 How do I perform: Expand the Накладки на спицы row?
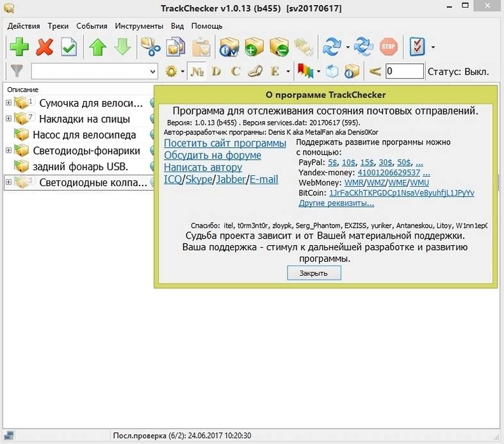pos(8,118)
